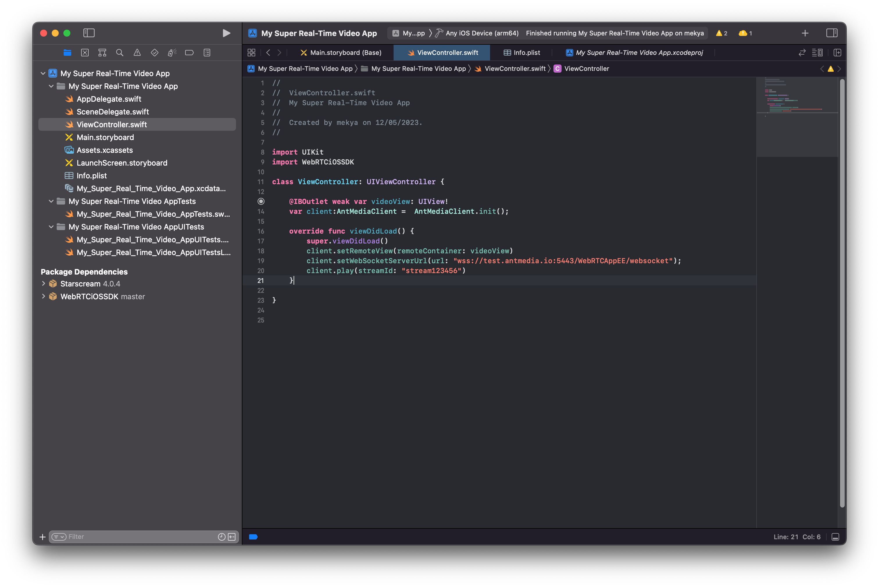Select the ViewController.swift tab
879x588 pixels.
(442, 53)
